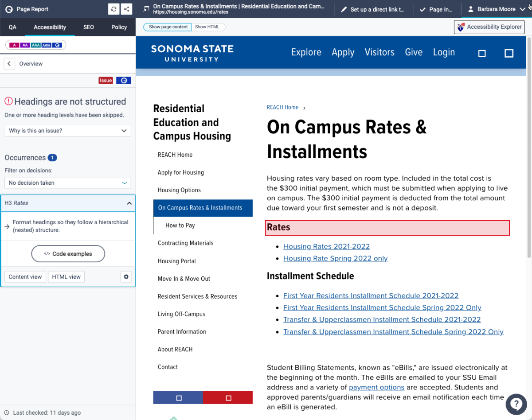Open the Barbara Moore user menu
The image size is (532, 420).
pos(496,9)
